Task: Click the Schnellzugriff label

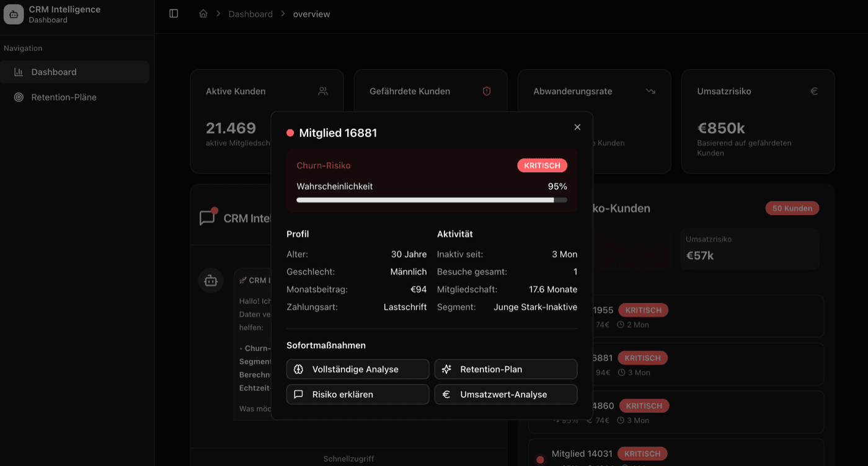Action: 348,459
